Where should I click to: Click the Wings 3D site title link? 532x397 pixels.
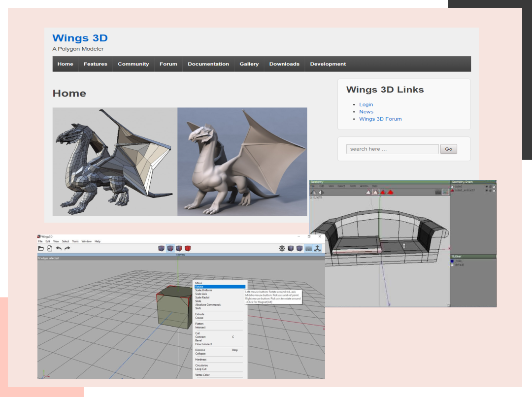tap(80, 38)
